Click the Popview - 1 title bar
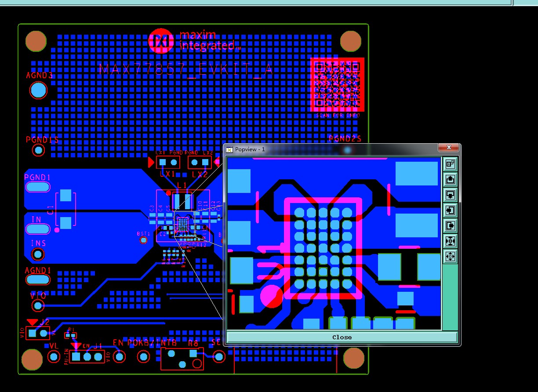 pos(332,149)
